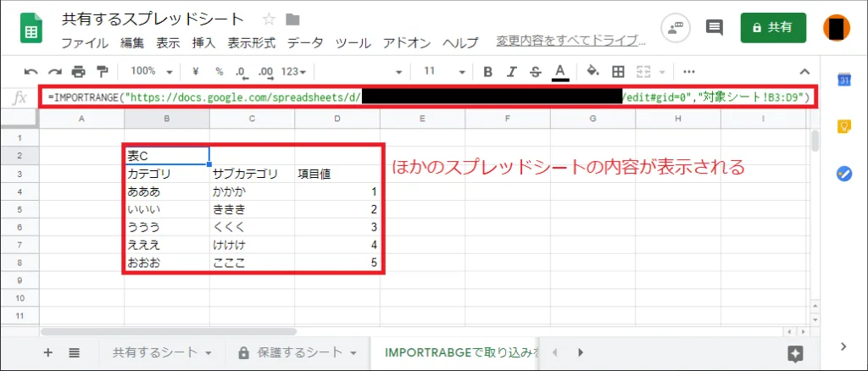The height and width of the screenshot is (371, 868).
Task: Star the spreadsheet document
Action: (269, 19)
